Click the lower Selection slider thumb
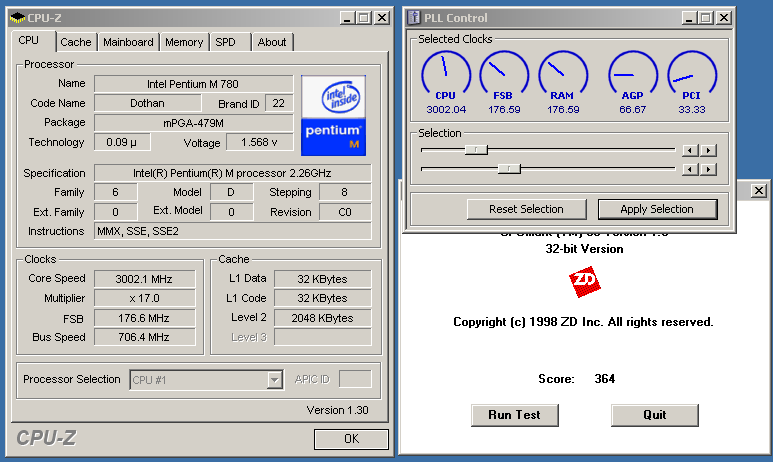The height and width of the screenshot is (462, 773). coord(509,169)
